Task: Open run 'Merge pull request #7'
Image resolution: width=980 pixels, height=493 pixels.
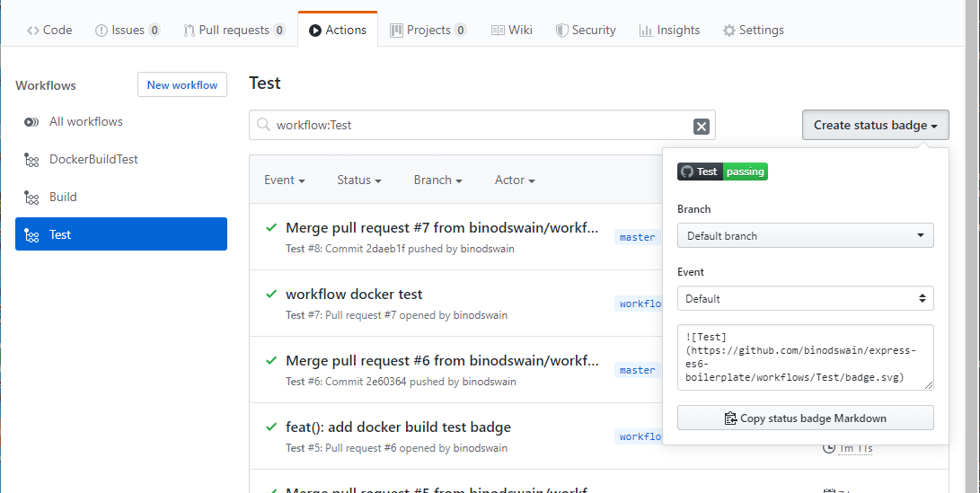Action: [442, 227]
